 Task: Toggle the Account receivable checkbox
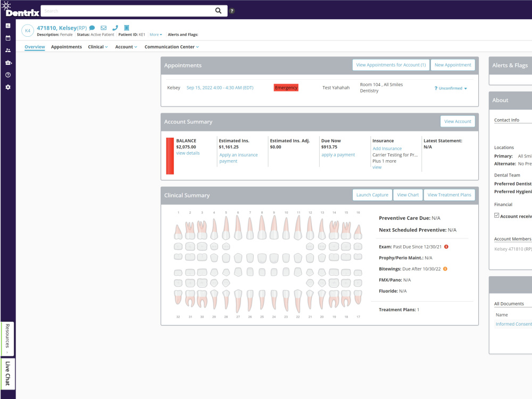coord(497,215)
